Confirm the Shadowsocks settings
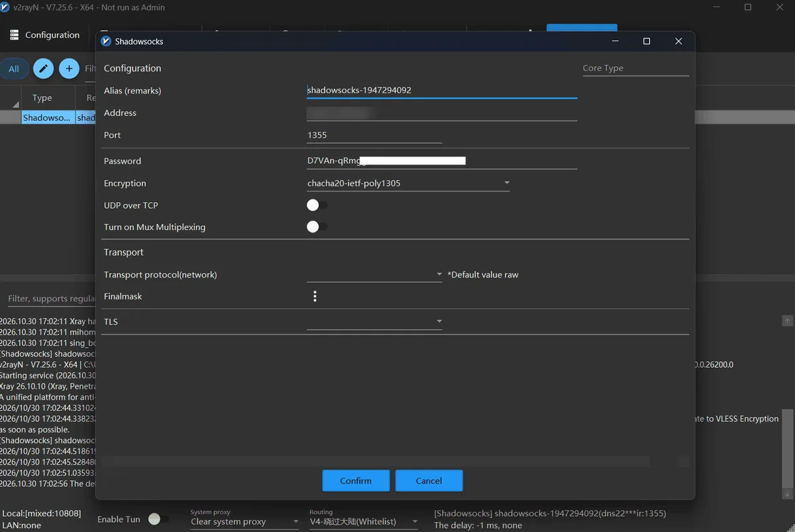The height and width of the screenshot is (532, 795). 356,481
